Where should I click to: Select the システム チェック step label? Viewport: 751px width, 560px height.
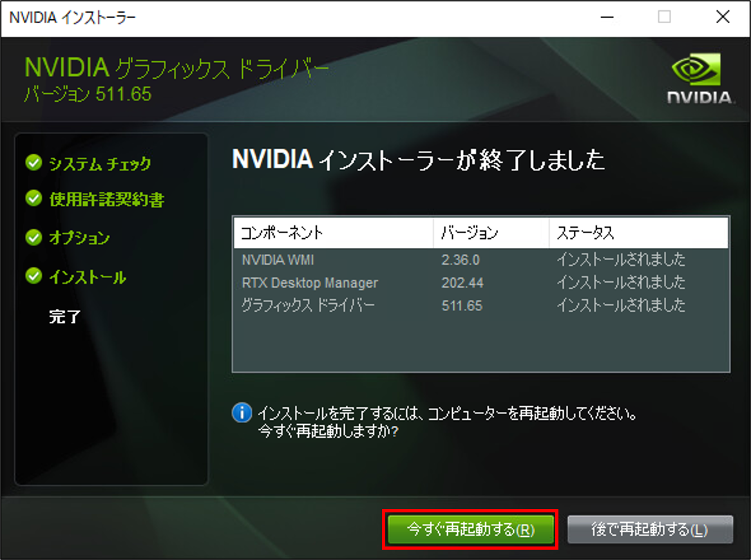click(100, 163)
